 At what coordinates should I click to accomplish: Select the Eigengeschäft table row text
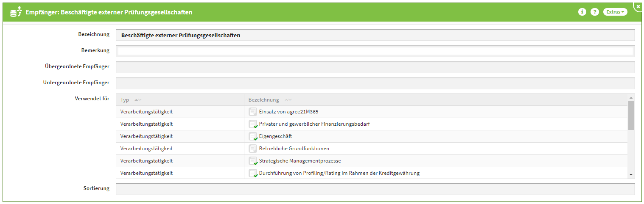(x=275, y=137)
